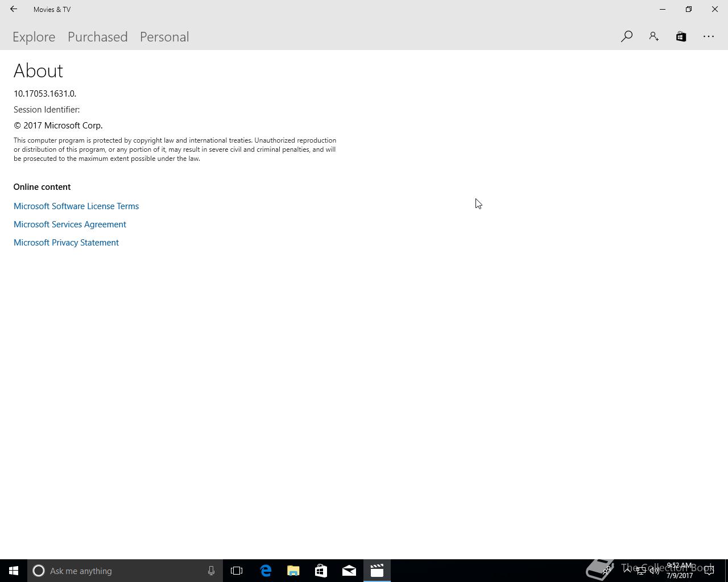The image size is (728, 582).
Task: Show hidden system tray icons
Action: pyautogui.click(x=627, y=571)
